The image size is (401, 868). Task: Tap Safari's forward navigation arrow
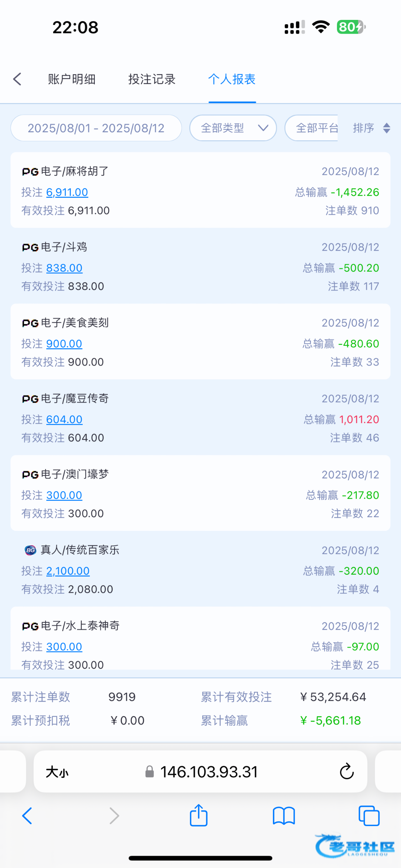114,816
